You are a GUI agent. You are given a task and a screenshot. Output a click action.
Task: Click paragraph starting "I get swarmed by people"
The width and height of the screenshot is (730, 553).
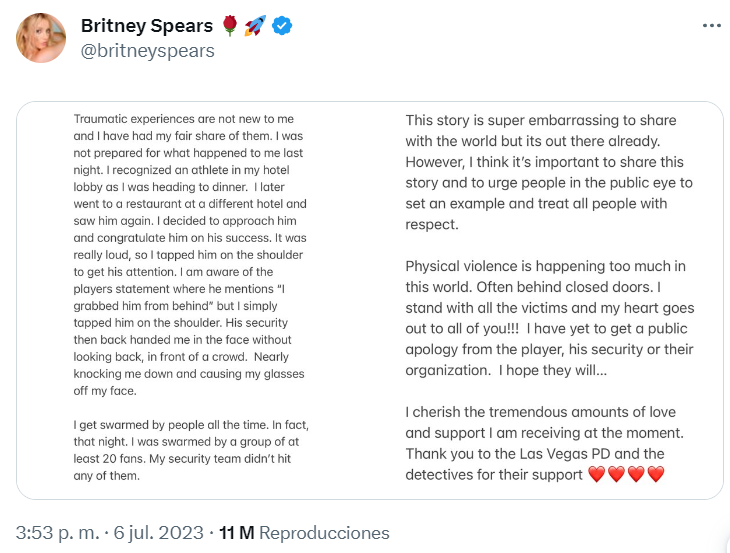[x=191, y=445]
